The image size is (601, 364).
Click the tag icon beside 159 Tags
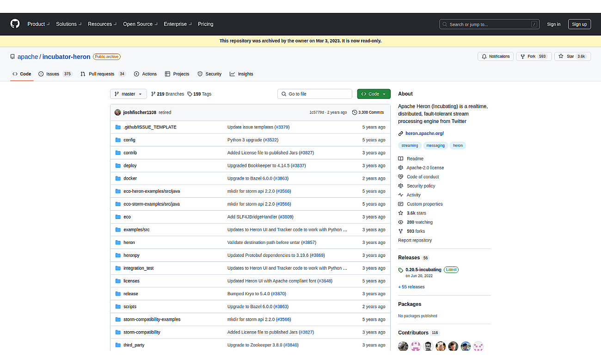190,94
